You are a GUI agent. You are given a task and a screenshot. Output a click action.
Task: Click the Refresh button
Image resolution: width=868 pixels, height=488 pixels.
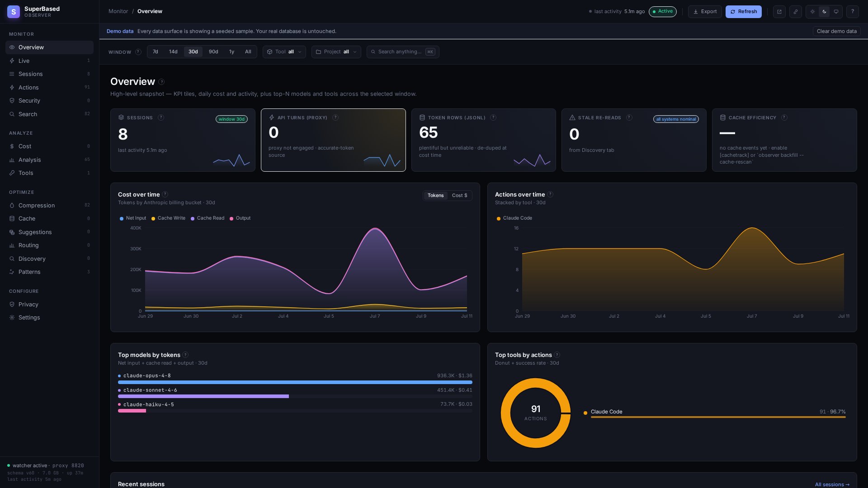coord(743,12)
